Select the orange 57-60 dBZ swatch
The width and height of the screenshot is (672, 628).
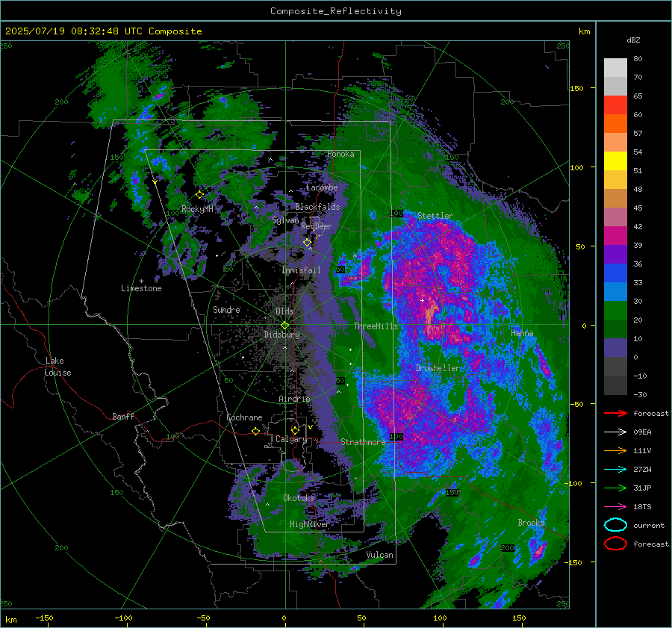615,124
